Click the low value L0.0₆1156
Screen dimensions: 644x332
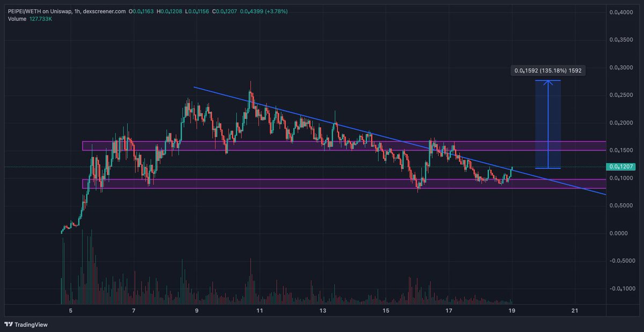tap(198, 11)
